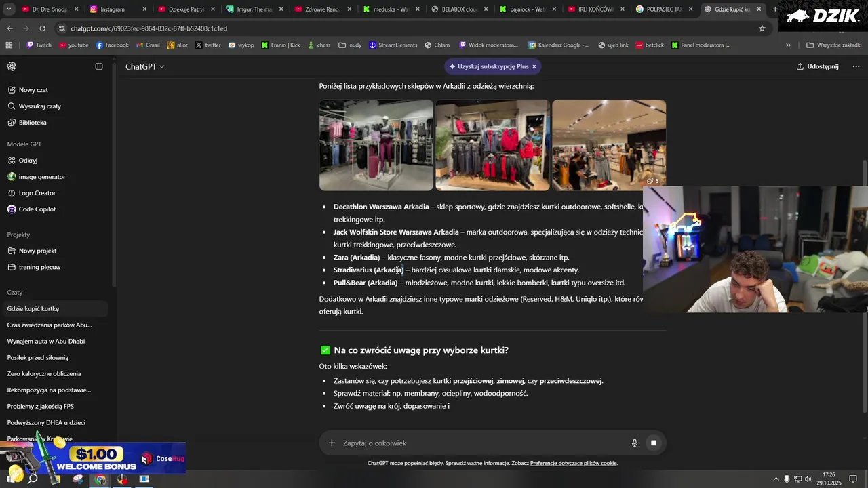Open the three-dot conversation options menu
The image size is (868, 488).
pos(856,66)
